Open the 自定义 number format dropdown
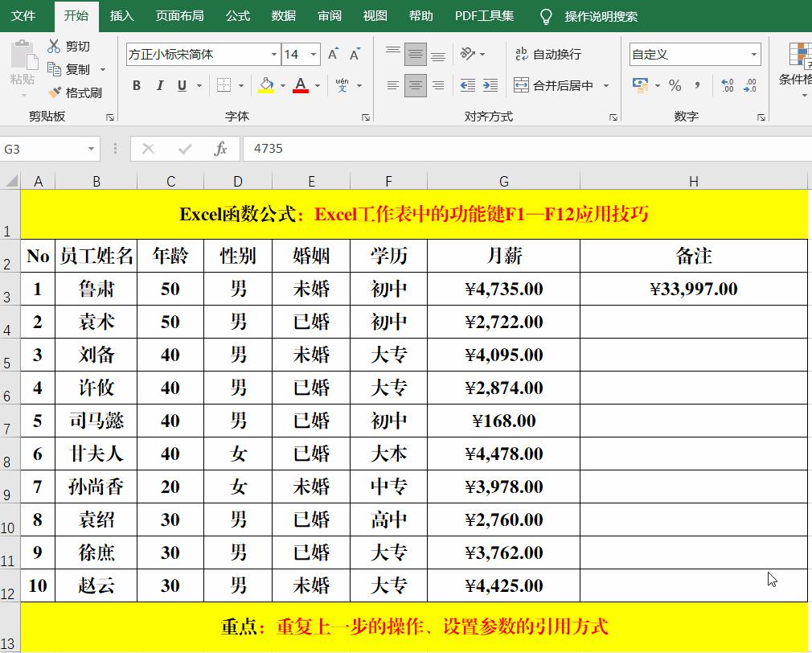The height and width of the screenshot is (653, 812). (x=753, y=54)
